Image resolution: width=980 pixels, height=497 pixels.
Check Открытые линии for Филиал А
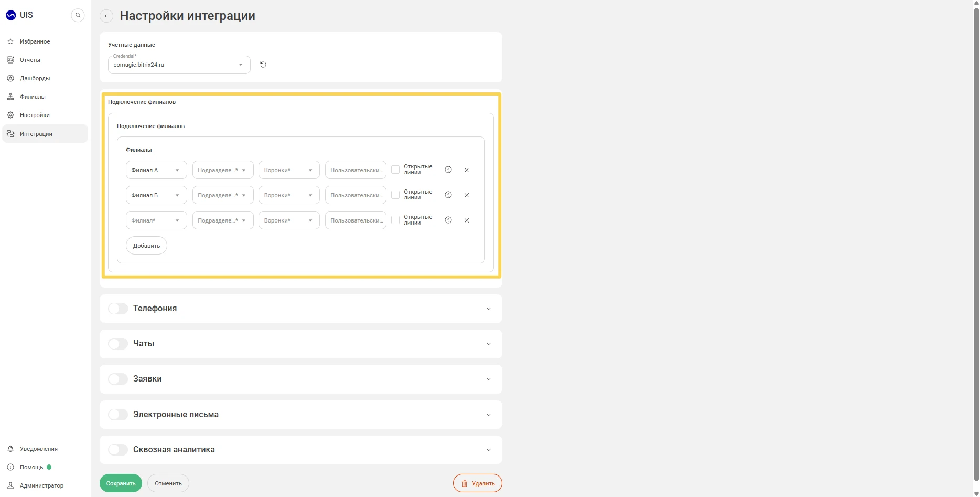395,170
